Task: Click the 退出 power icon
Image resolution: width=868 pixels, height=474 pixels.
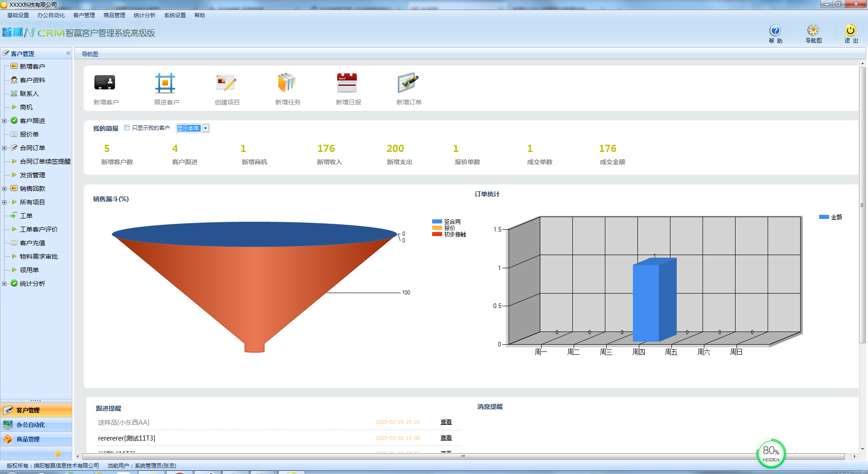Action: (850, 30)
